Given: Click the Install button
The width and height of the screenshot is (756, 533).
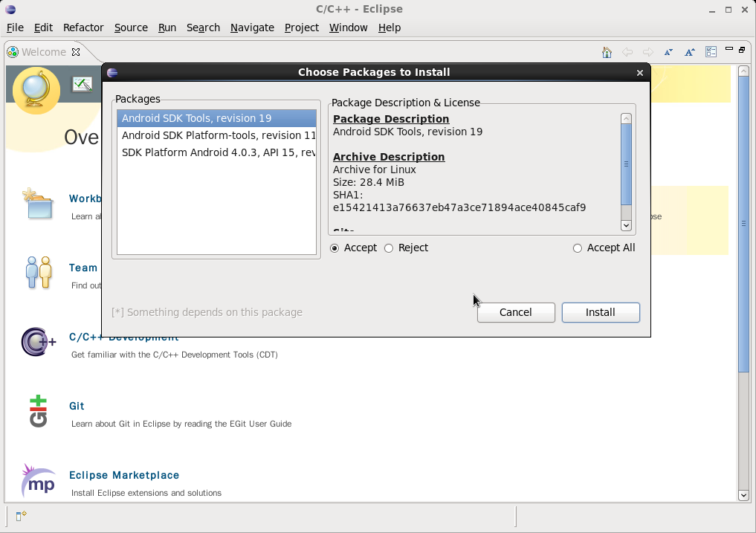Looking at the screenshot, I should coord(601,312).
